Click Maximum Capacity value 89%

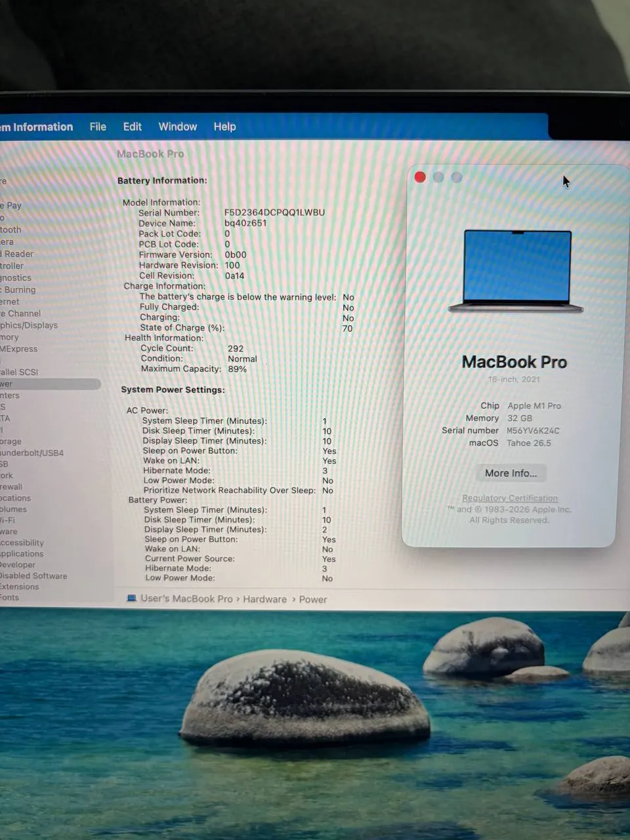(x=237, y=369)
